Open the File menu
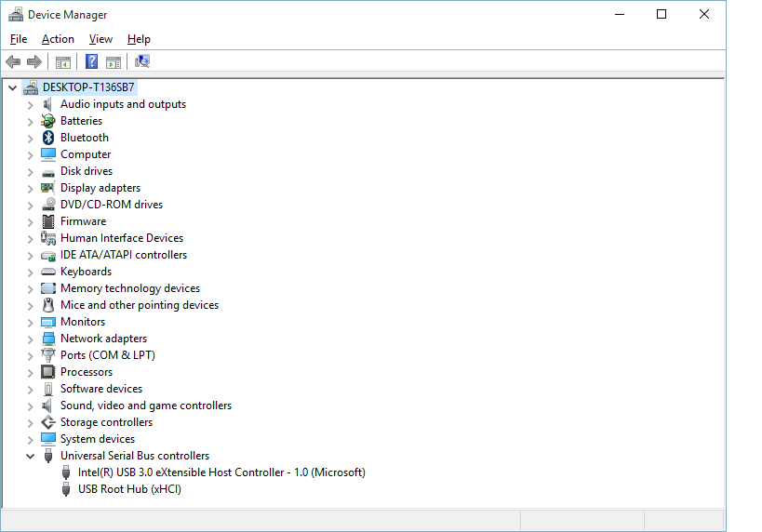 (x=19, y=39)
